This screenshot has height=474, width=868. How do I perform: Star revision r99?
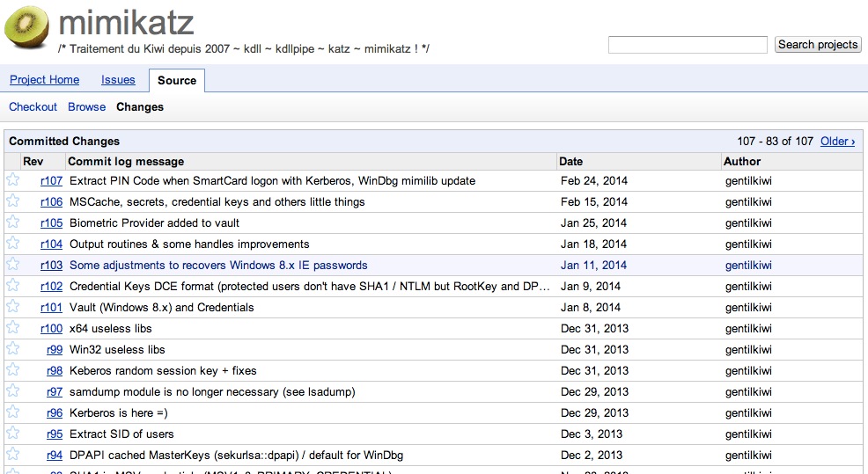pyautogui.click(x=12, y=348)
